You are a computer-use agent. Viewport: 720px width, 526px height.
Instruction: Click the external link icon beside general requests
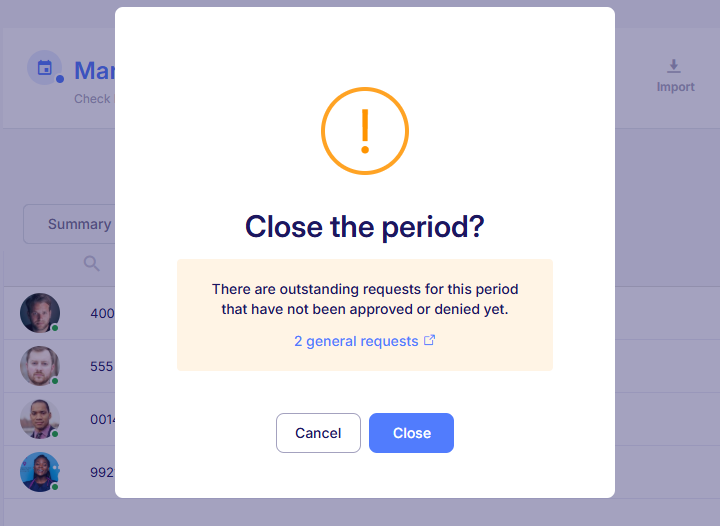[x=429, y=340]
